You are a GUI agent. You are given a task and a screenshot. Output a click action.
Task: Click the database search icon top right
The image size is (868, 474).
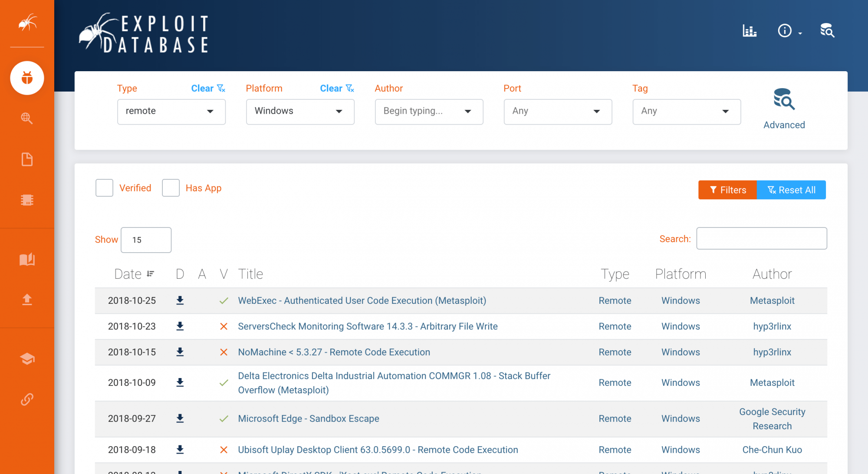827,30
